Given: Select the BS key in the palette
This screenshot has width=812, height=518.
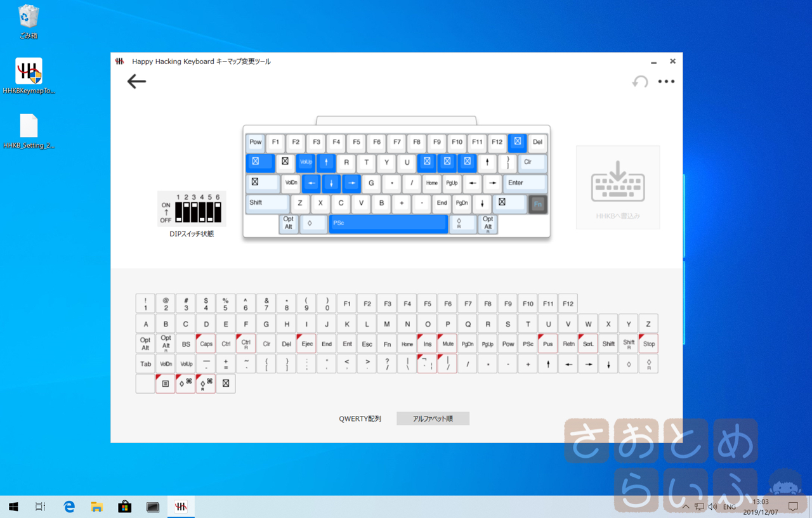Looking at the screenshot, I should pos(185,344).
